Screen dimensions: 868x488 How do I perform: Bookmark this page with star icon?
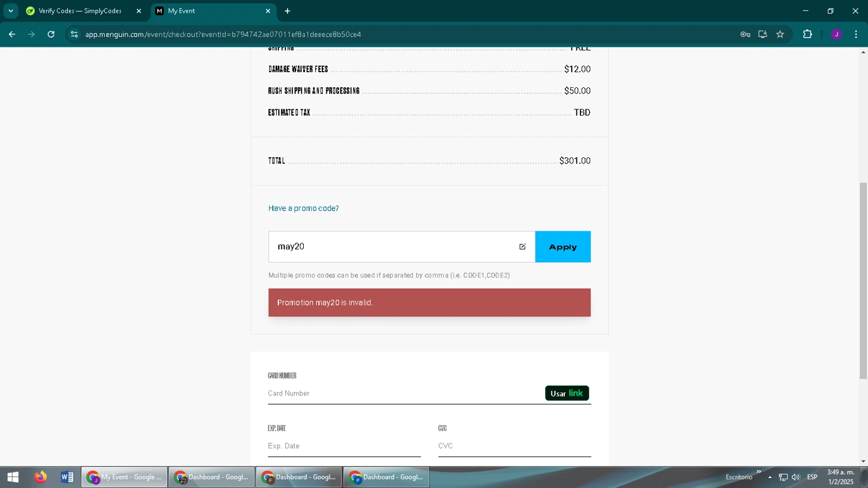point(780,34)
